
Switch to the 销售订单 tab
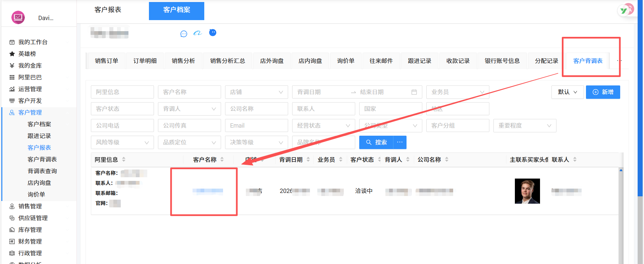click(106, 61)
